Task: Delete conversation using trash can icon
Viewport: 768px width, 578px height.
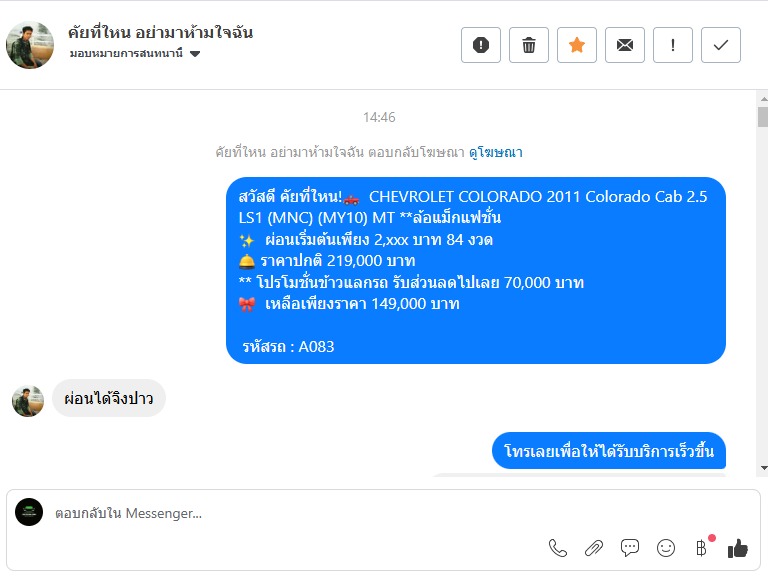Action: 528,45
